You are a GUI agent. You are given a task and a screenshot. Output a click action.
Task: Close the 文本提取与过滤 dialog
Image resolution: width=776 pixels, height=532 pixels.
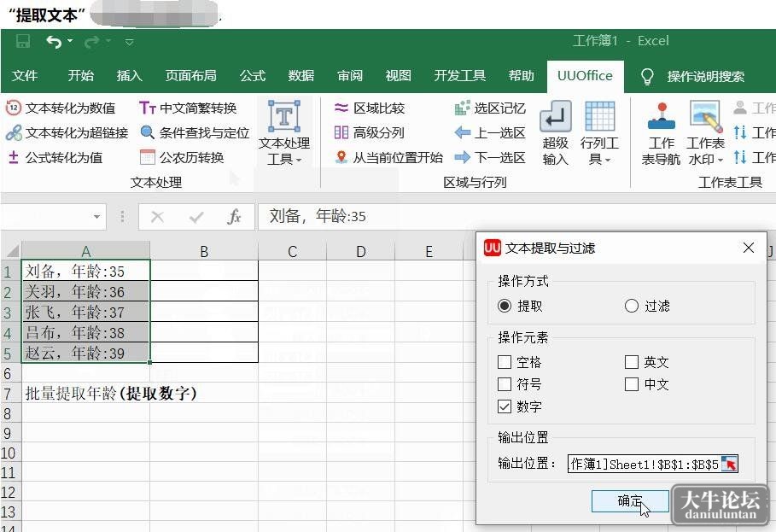(x=749, y=248)
